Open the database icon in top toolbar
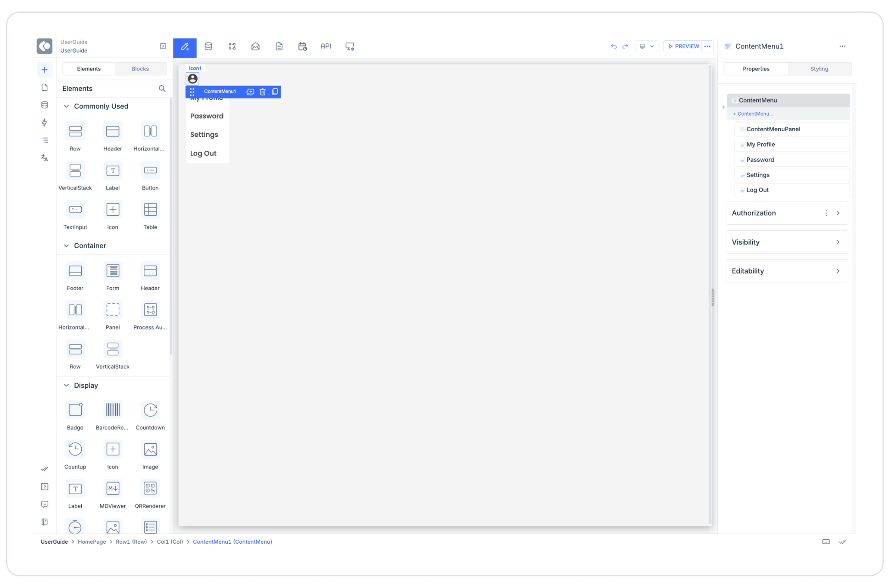 [208, 46]
